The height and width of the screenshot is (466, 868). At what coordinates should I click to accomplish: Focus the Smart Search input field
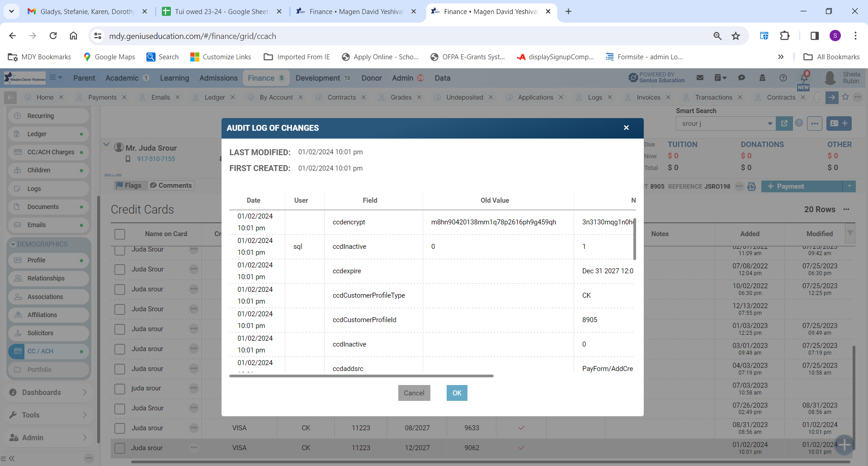tap(722, 124)
